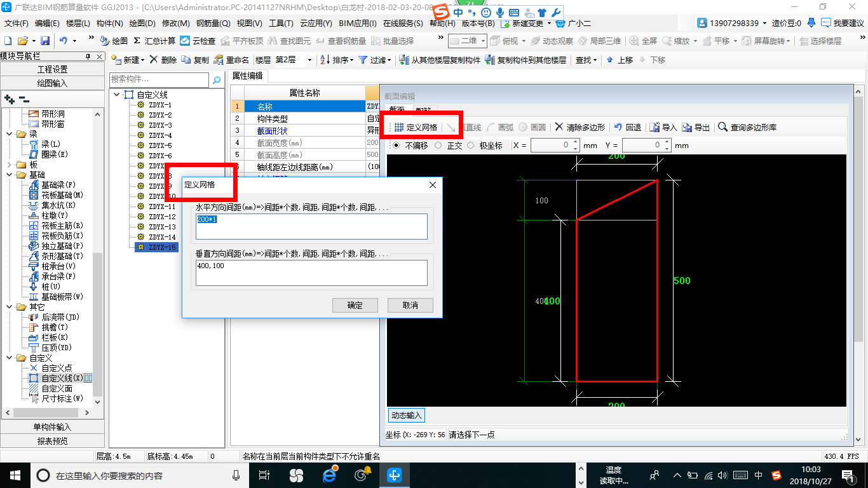Select ZDYX-12 in component list

pyautogui.click(x=162, y=217)
